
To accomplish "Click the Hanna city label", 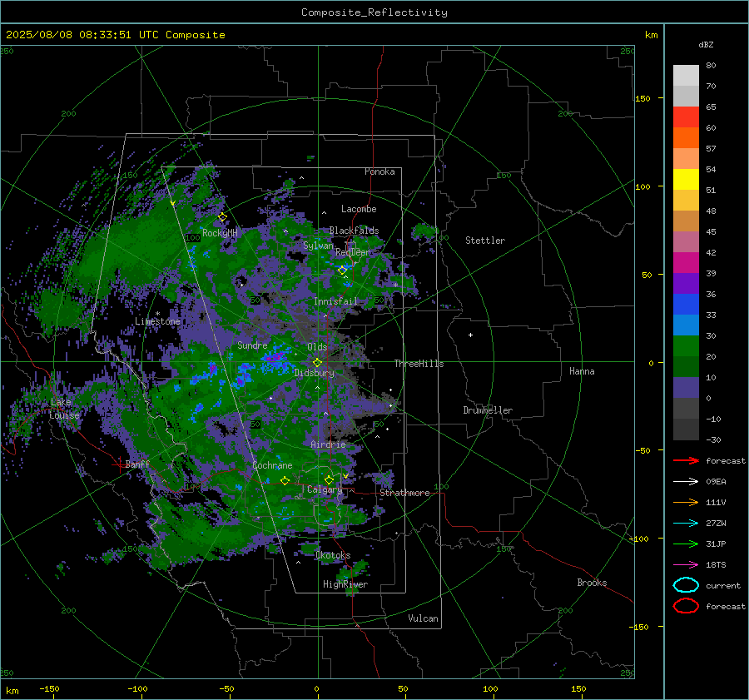I will point(582,371).
